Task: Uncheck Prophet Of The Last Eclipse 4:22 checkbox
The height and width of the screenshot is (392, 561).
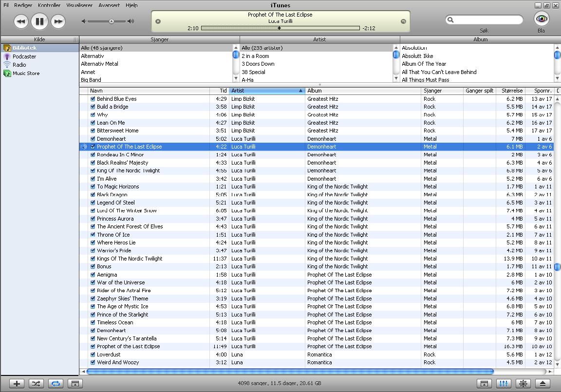Action: pyautogui.click(x=93, y=147)
